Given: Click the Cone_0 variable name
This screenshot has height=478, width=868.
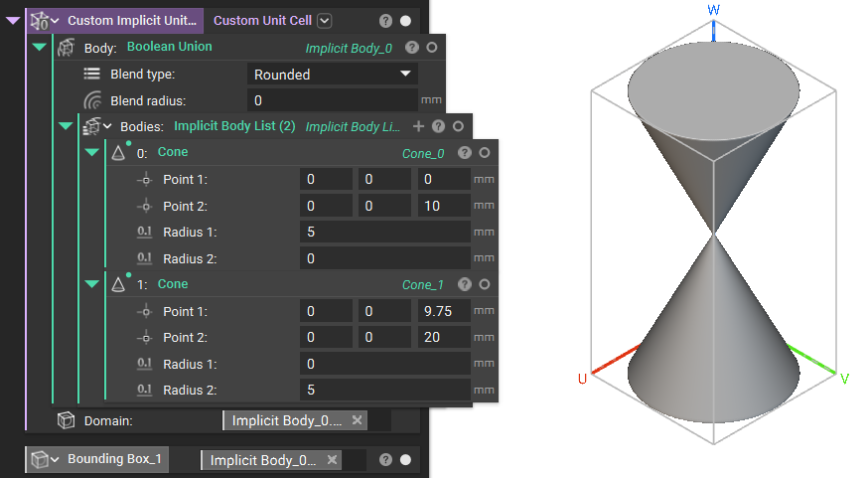Looking at the screenshot, I should 423,154.
